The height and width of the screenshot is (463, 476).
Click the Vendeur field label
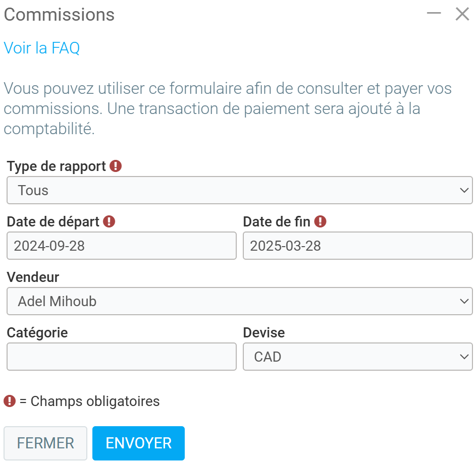coord(33,277)
